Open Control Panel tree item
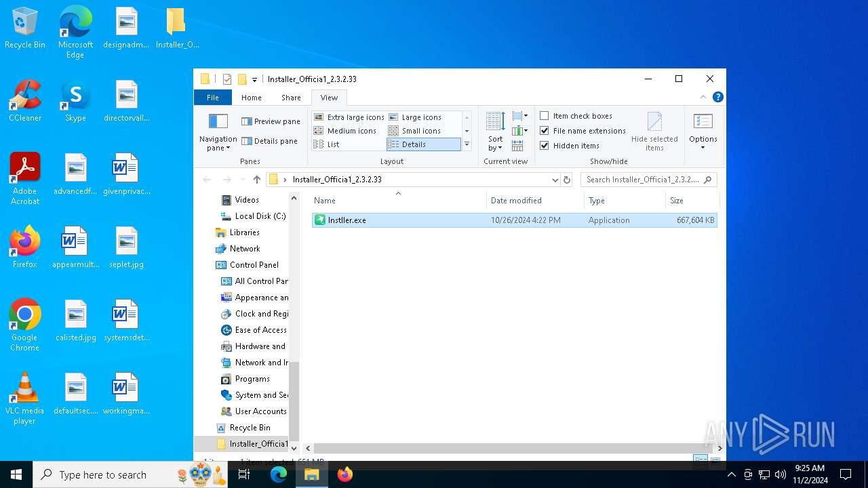The image size is (868, 488). pyautogui.click(x=248, y=265)
